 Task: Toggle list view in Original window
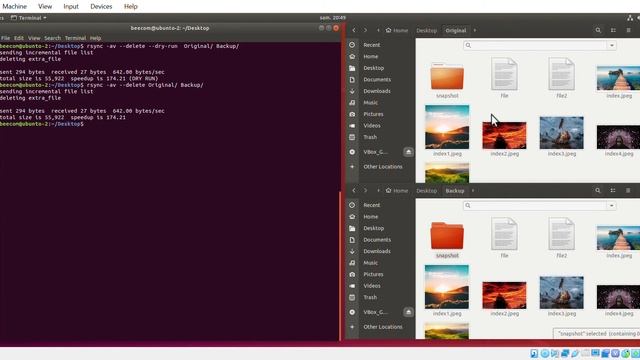click(x=613, y=30)
